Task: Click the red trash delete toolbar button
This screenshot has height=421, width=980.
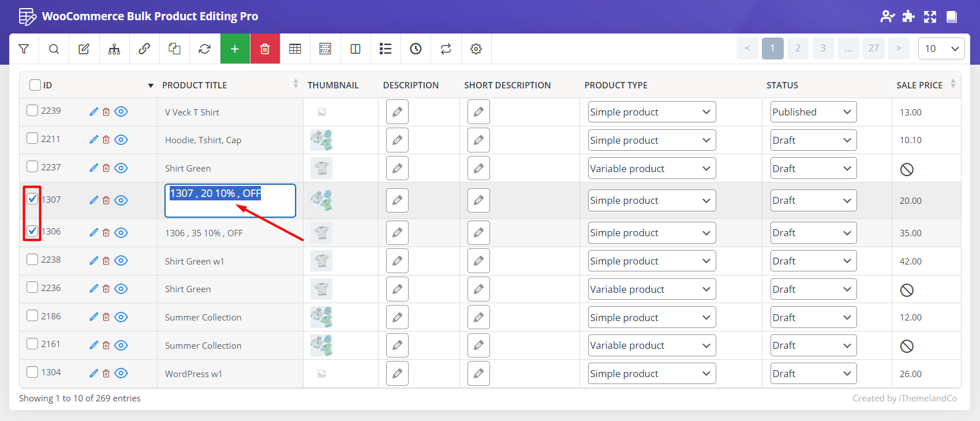Action: coord(265,49)
